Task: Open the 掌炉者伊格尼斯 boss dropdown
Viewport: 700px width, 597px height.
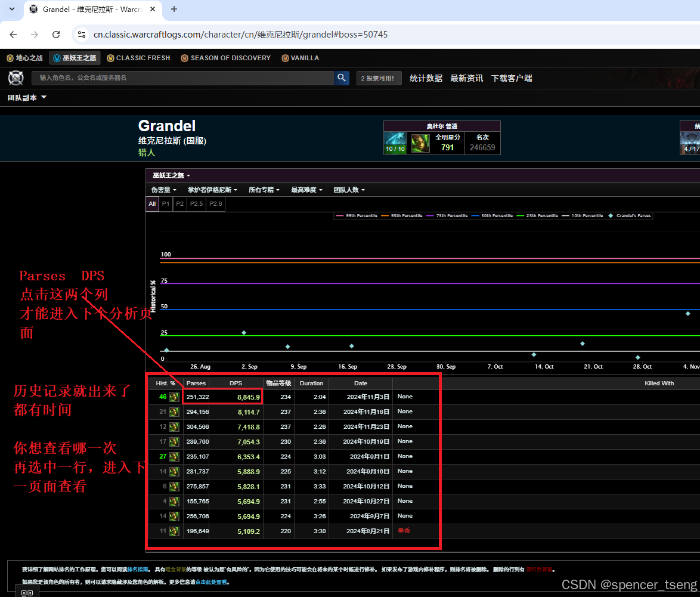Action: pyautogui.click(x=212, y=190)
